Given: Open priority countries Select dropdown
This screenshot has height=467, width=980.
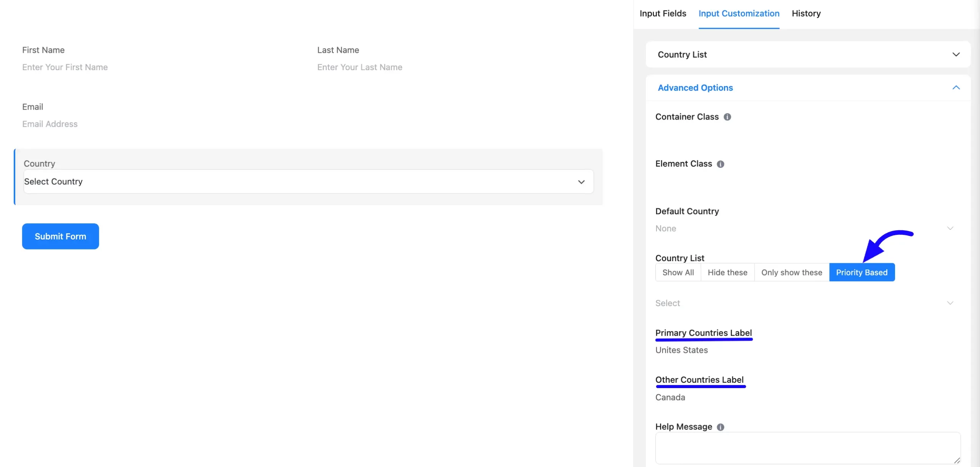Looking at the screenshot, I should tap(805, 303).
